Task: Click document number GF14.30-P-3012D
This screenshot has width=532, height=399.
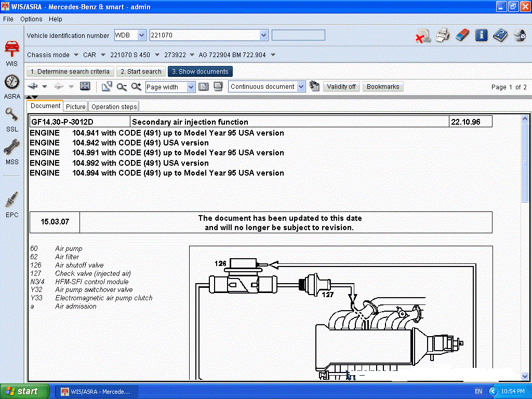Action: (x=62, y=122)
